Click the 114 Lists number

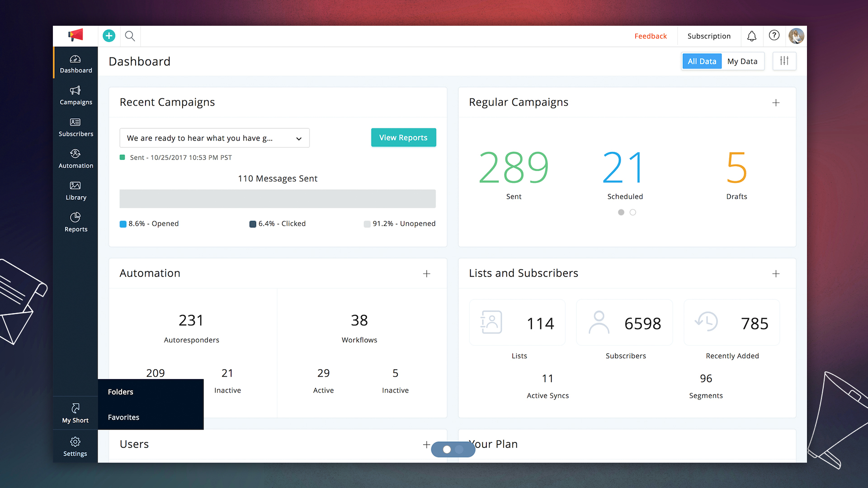point(540,324)
